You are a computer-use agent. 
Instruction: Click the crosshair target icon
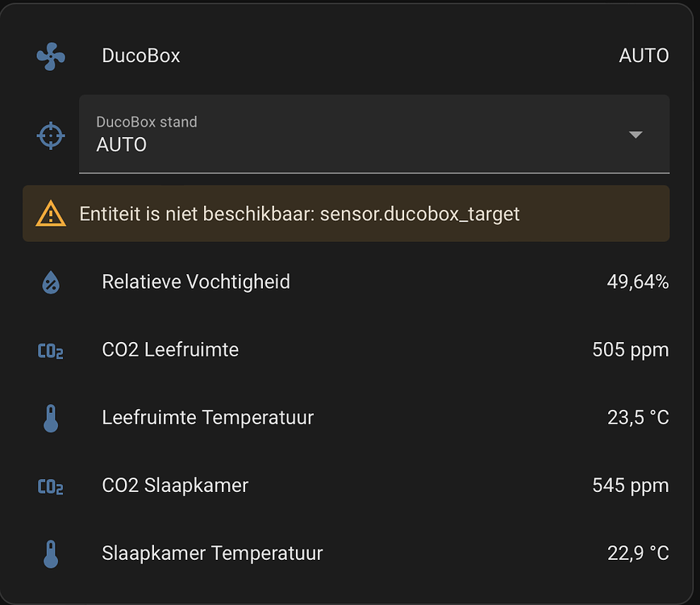[51, 135]
